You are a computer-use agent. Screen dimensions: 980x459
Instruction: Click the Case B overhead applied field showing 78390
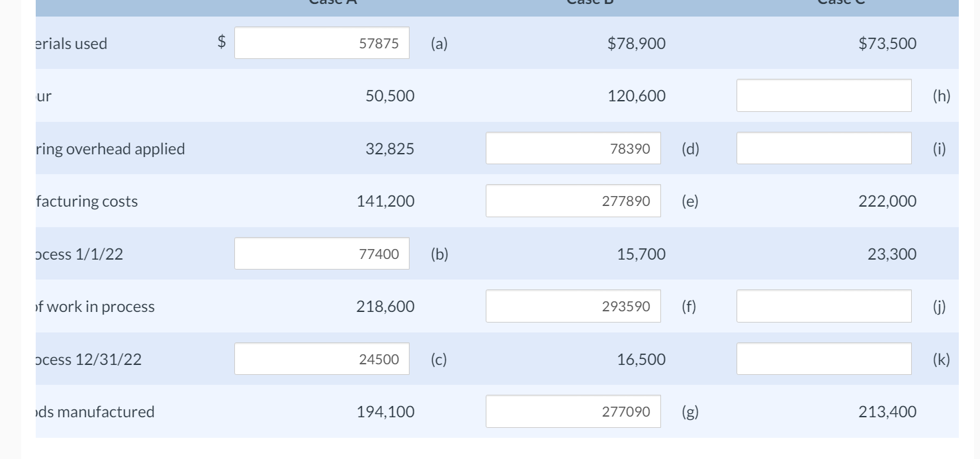[573, 148]
